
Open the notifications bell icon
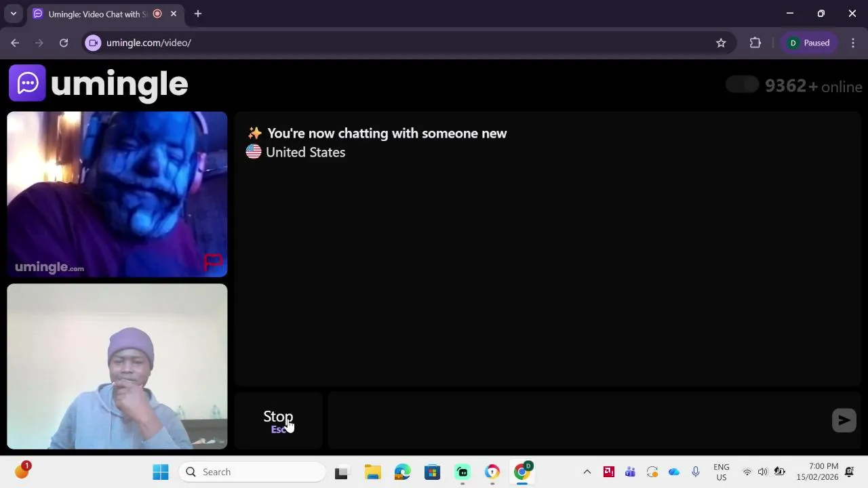pyautogui.click(x=850, y=472)
